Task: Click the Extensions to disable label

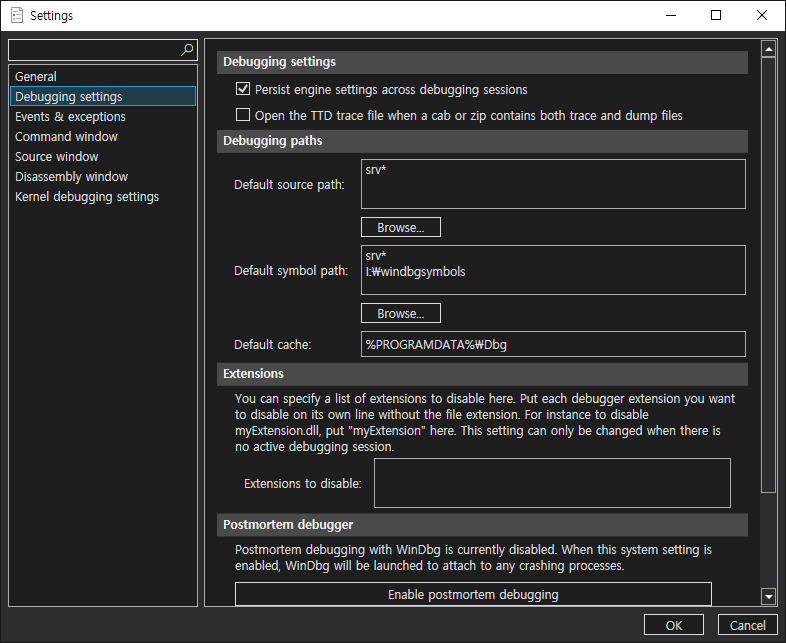Action: tap(303, 484)
